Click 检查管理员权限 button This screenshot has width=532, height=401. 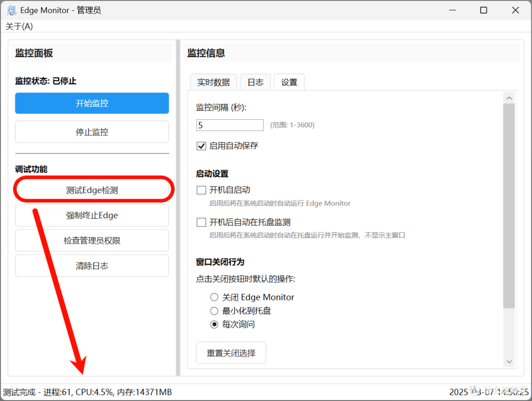pos(92,240)
